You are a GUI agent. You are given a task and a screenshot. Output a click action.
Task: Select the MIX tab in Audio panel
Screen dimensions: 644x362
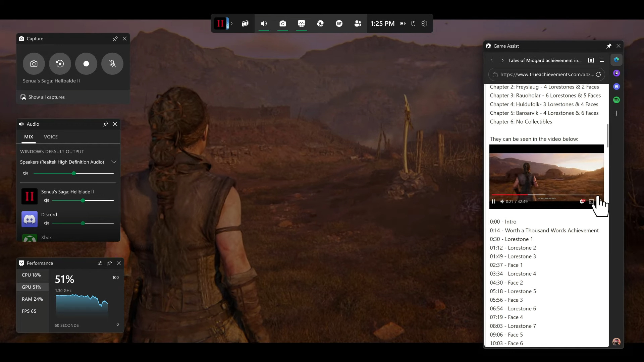[x=28, y=136]
